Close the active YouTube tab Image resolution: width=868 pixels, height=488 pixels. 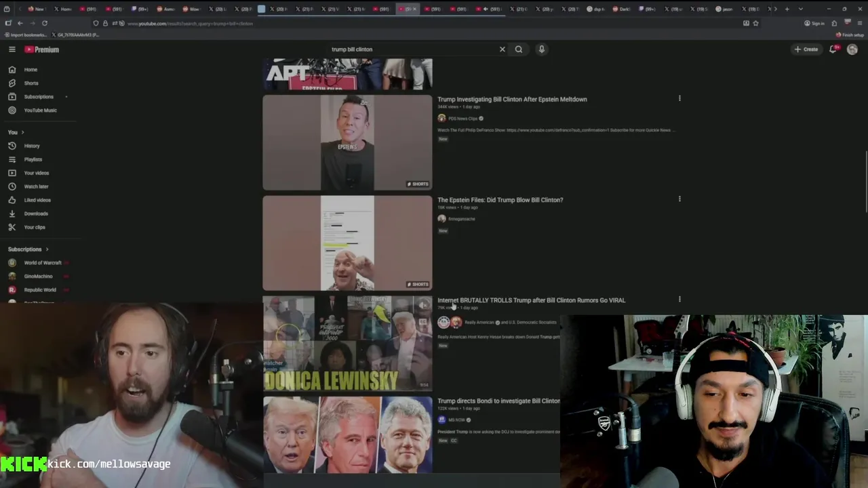tap(415, 9)
